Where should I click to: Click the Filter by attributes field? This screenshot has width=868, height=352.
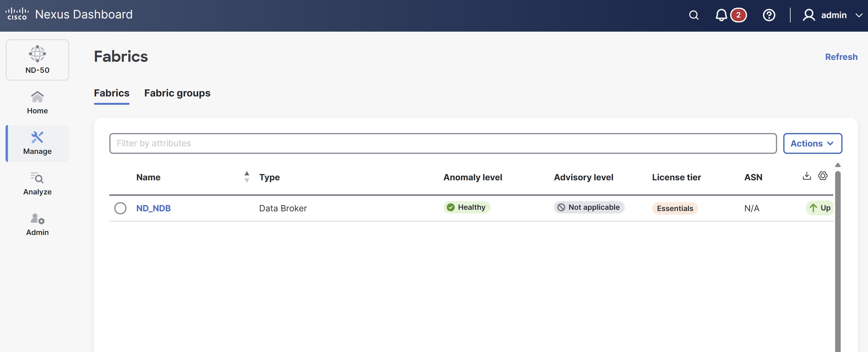(x=442, y=143)
